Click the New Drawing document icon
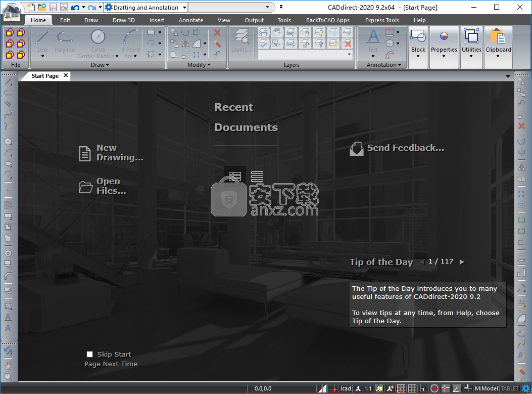 [x=85, y=154]
